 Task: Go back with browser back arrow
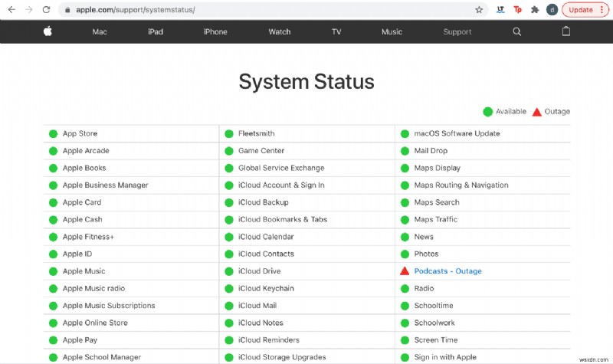tap(11, 10)
